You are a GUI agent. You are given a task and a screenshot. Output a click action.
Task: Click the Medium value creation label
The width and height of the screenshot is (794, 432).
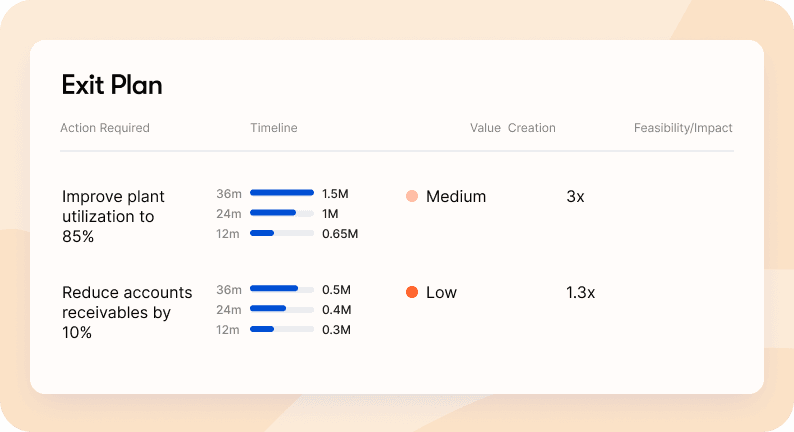pos(456,197)
